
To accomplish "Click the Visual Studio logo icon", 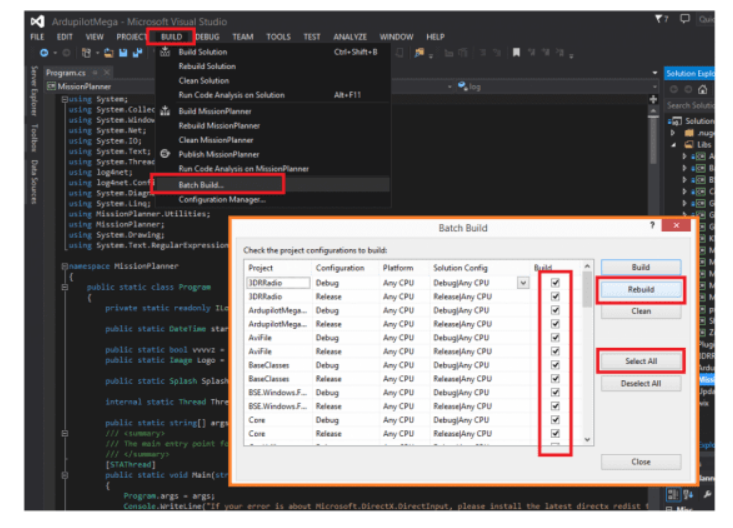I will coord(37,22).
